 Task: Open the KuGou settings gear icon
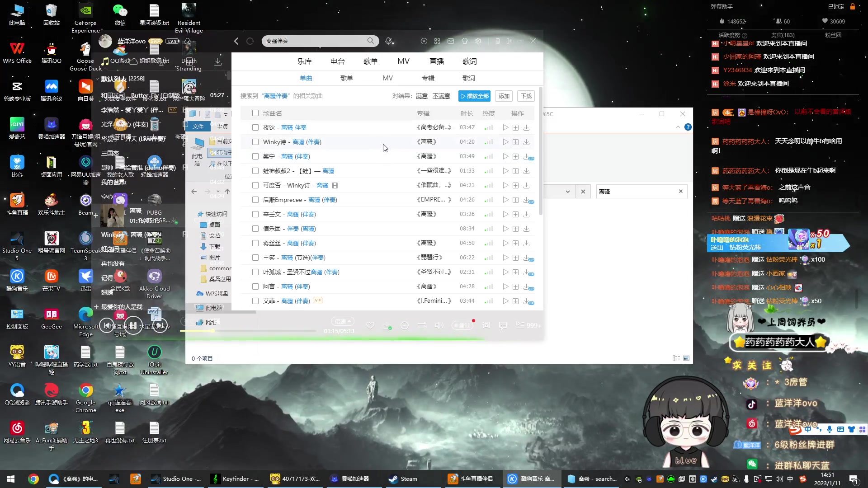point(478,41)
